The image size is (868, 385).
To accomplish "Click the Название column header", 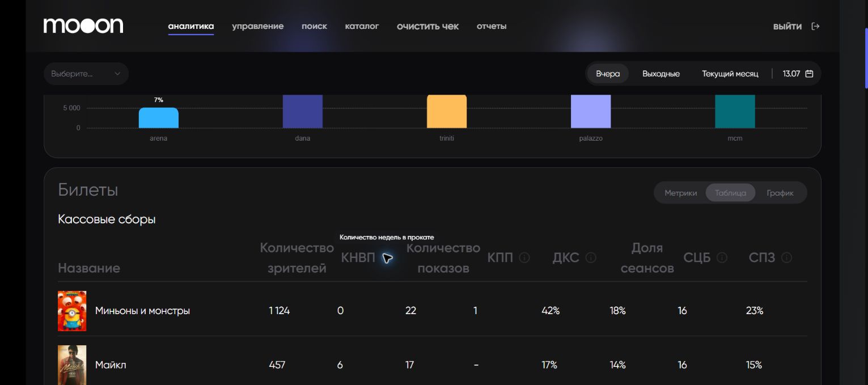I will [x=89, y=268].
